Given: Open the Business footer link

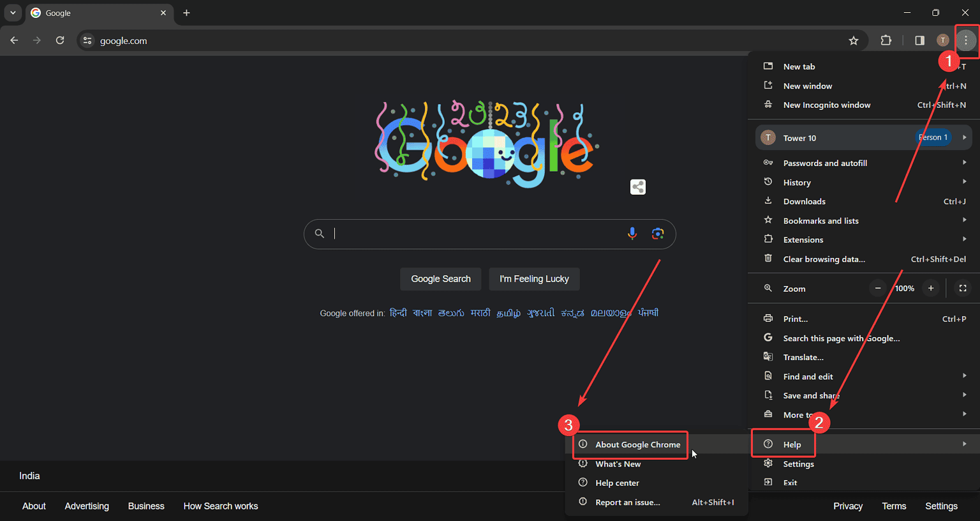Looking at the screenshot, I should tap(146, 506).
